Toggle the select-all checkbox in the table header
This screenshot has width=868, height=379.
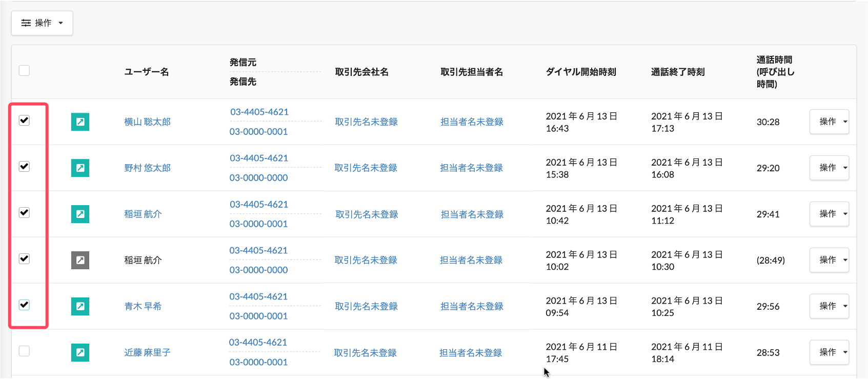(x=24, y=70)
